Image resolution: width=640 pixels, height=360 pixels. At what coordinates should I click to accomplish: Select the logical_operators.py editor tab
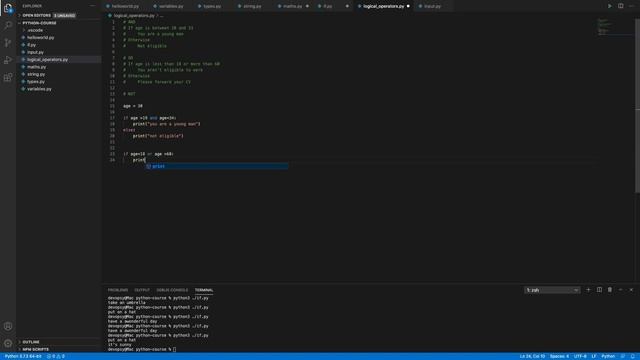pyautogui.click(x=383, y=6)
